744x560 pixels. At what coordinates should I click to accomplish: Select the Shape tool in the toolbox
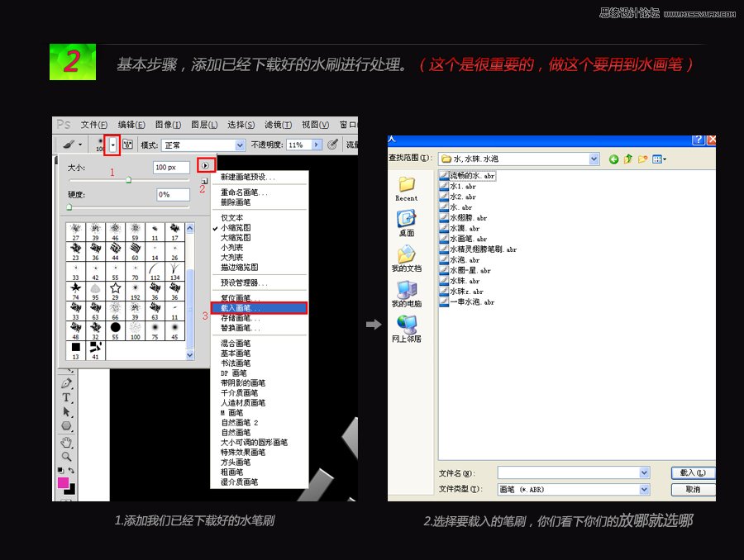pyautogui.click(x=67, y=425)
